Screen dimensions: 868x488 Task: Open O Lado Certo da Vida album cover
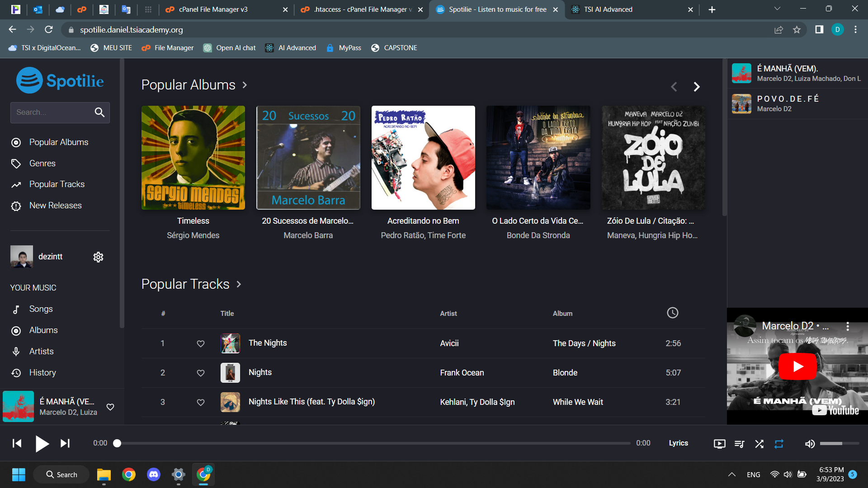pos(538,158)
